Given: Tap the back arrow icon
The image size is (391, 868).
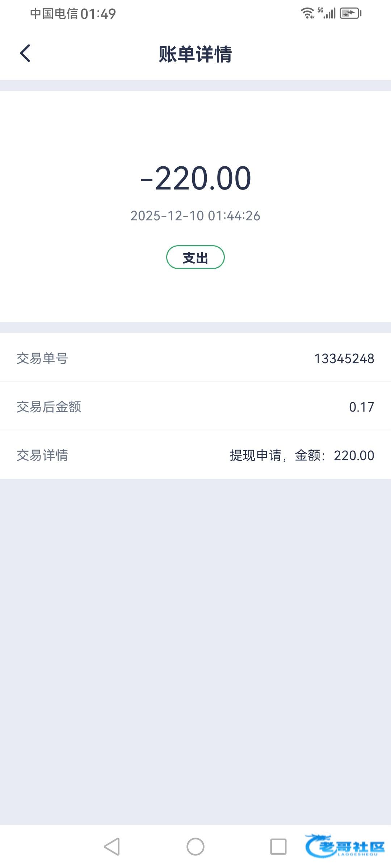Looking at the screenshot, I should point(25,54).
